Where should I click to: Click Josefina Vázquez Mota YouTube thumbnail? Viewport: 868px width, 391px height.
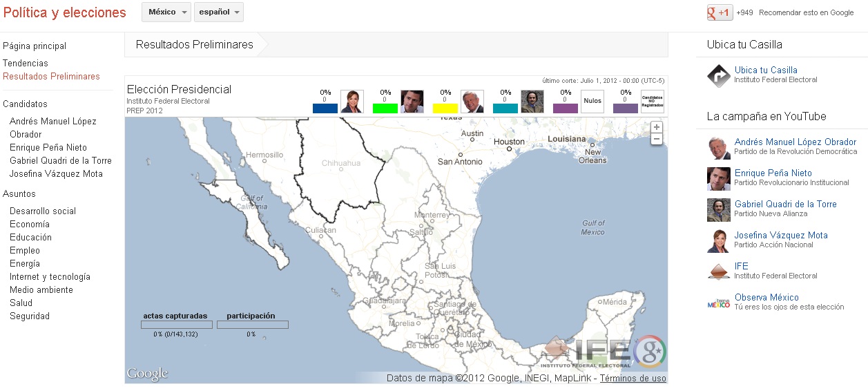719,241
